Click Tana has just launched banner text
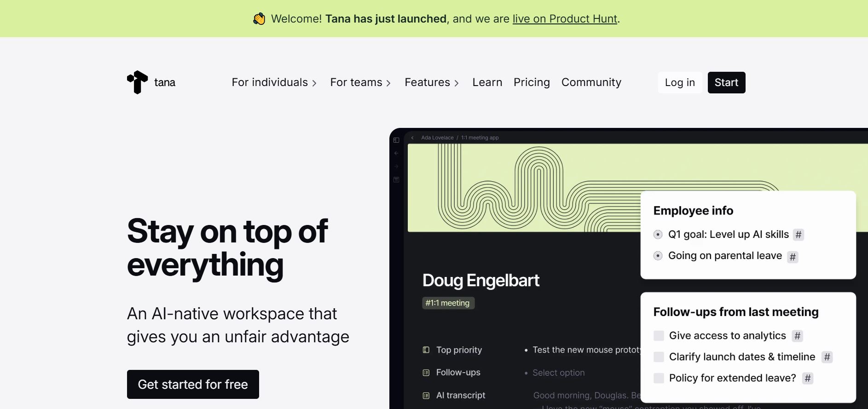Viewport: 868px width, 409px height. pos(386,19)
